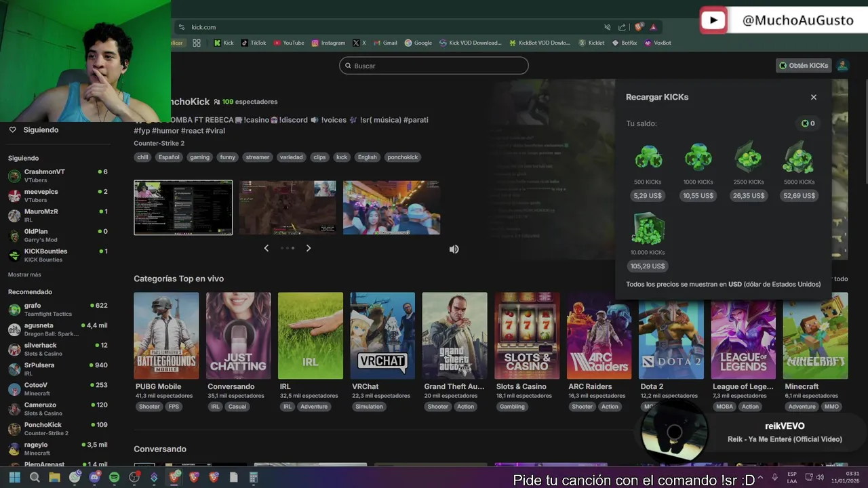Click the Simulation tag under VRChat
Viewport: 868px width, 488px height.
tap(369, 407)
